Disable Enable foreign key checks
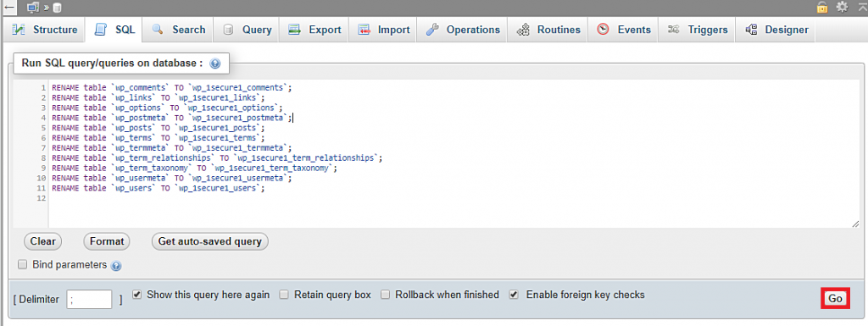Screen dimensions: 868x326 pos(515,295)
